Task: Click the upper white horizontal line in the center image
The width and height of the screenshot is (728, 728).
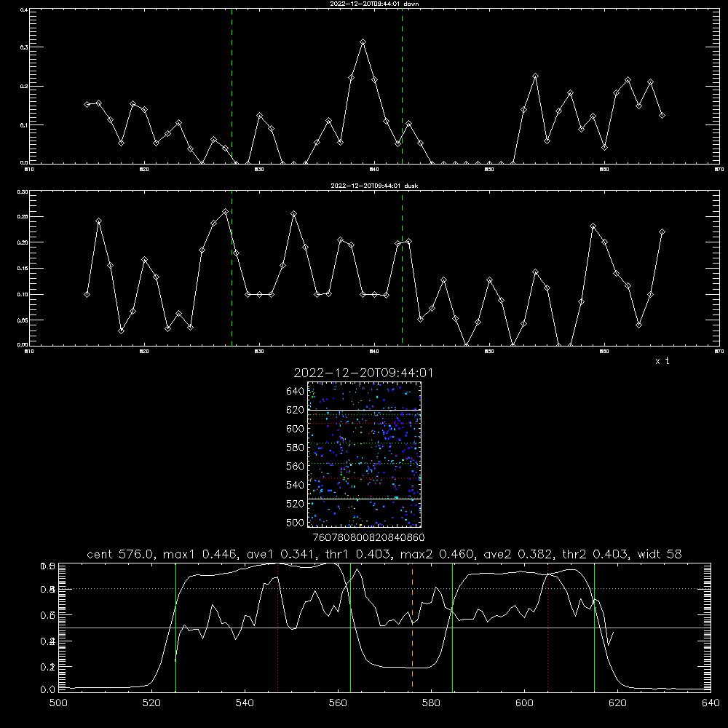Action: [364, 411]
